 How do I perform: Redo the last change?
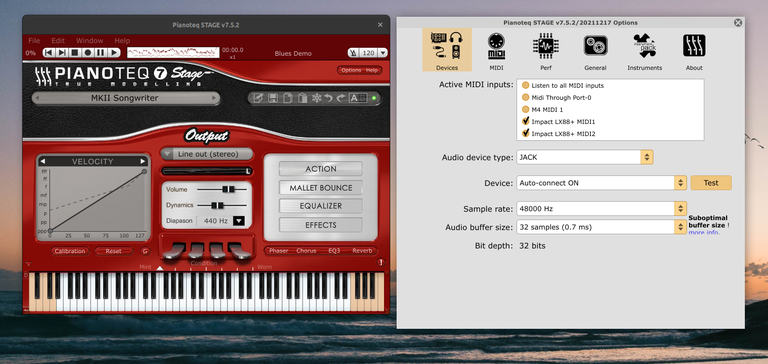click(341, 98)
